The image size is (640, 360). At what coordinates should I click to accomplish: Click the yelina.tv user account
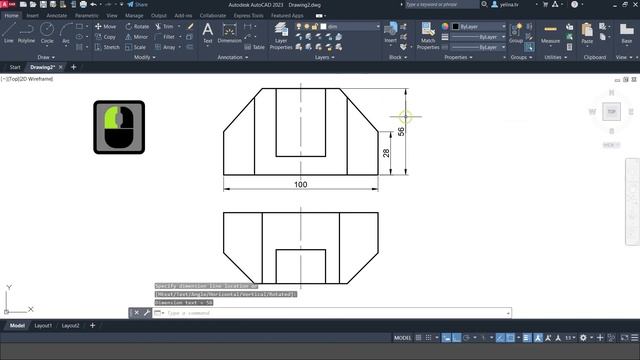(505, 4)
